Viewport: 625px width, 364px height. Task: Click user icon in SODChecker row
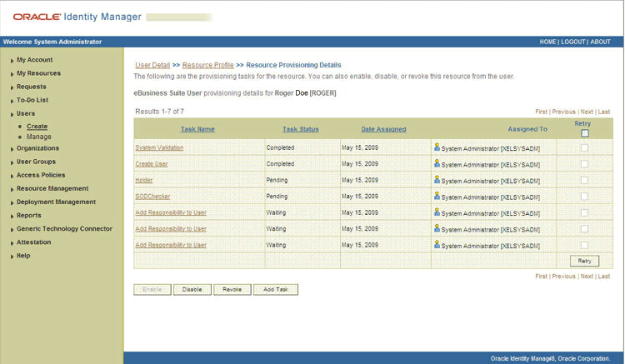tap(437, 197)
